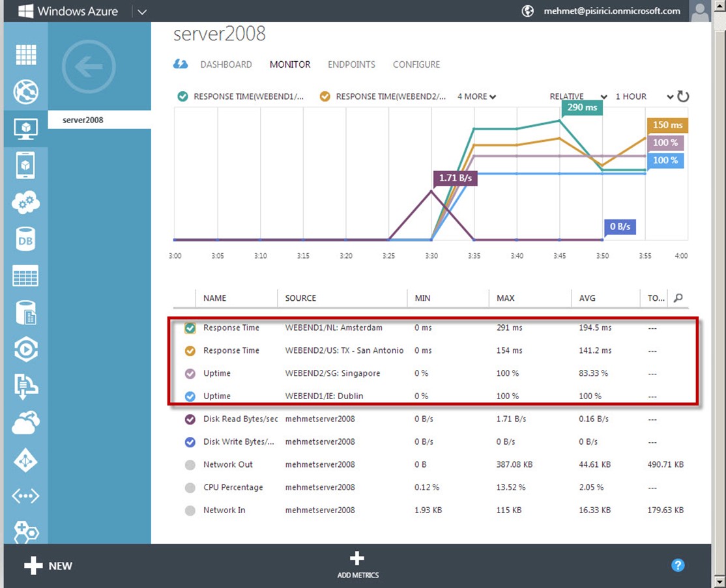Click the quick start cloud icon before Dashboard

pos(181,64)
